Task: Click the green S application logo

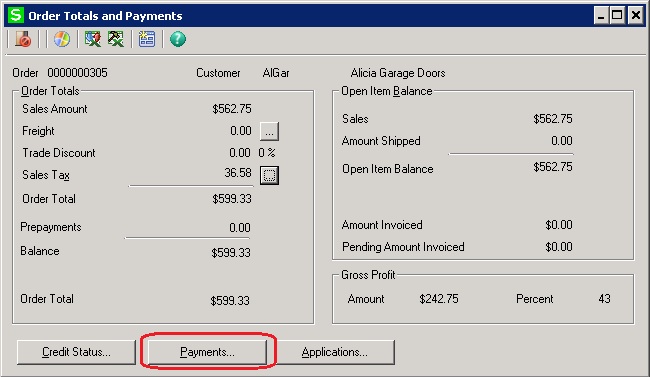Action: pyautogui.click(x=16, y=15)
